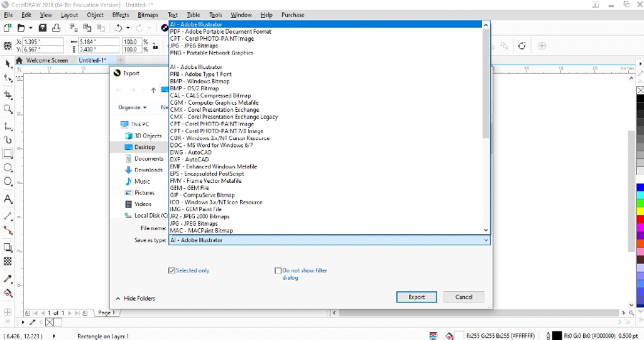Choose DWG - AutoCAD format
Viewport: 644px width, 340px height.
pyautogui.click(x=325, y=153)
